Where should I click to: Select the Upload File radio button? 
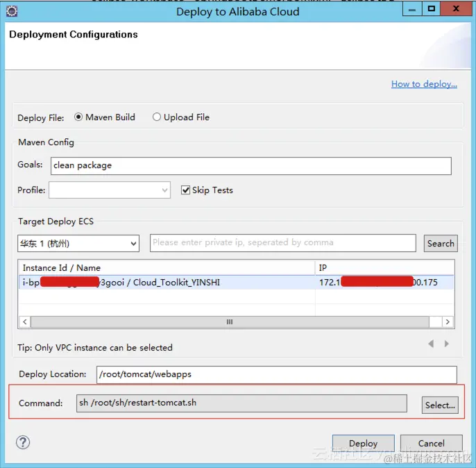[157, 117]
